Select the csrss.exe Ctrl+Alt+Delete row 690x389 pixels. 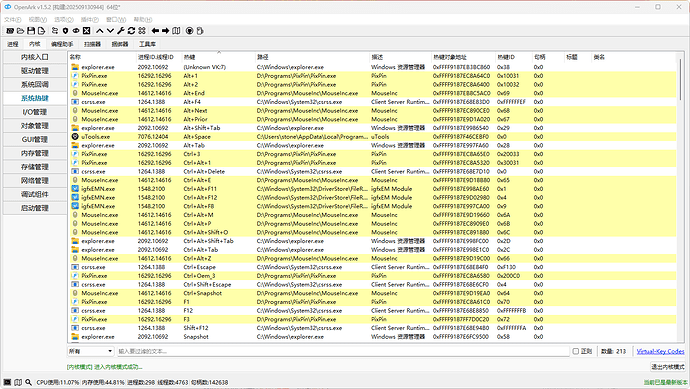(372, 172)
